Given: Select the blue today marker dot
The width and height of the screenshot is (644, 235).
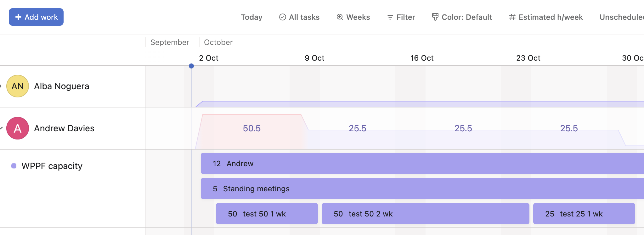Looking at the screenshot, I should (191, 66).
